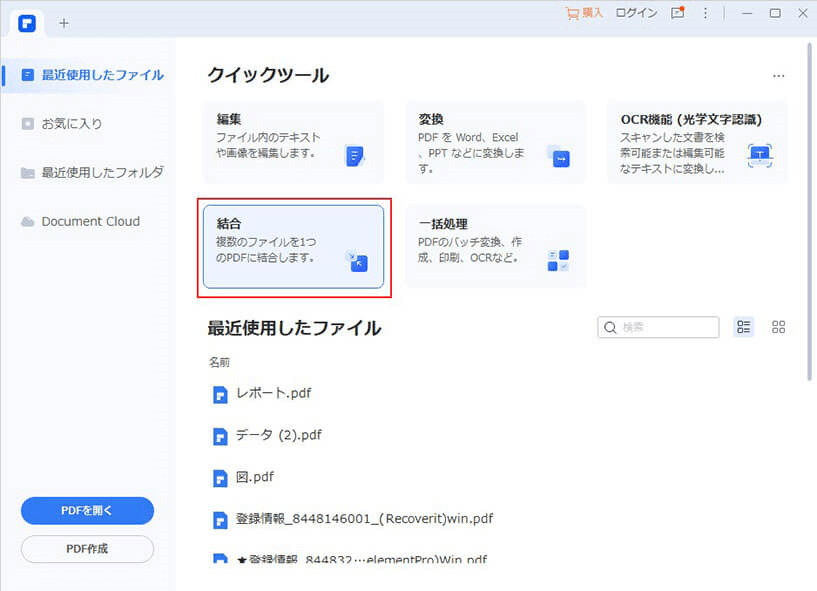
Task: Click the vertical scrollbar on right edge
Action: tap(809, 211)
